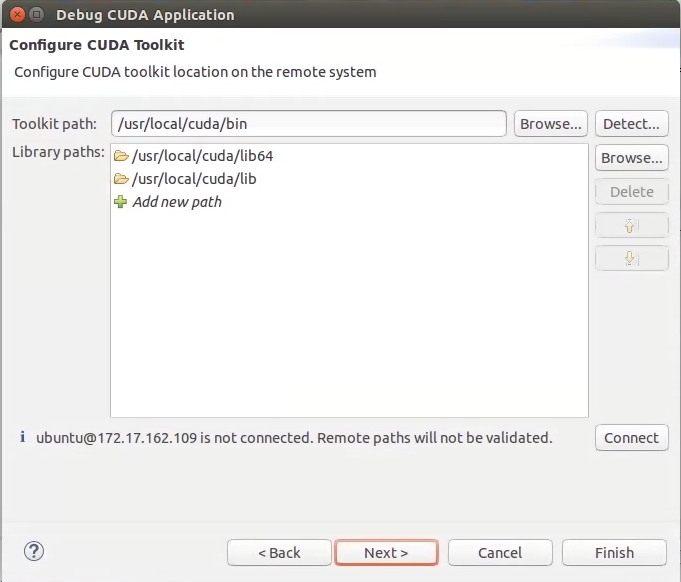Proceed with the Next button
Screen dimensions: 681x582
point(386,553)
